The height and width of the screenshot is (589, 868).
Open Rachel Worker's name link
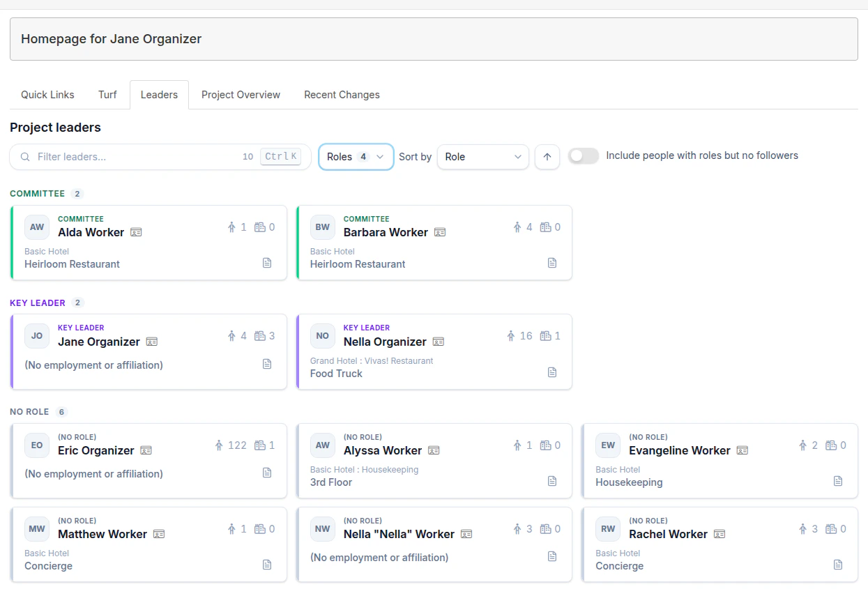668,534
